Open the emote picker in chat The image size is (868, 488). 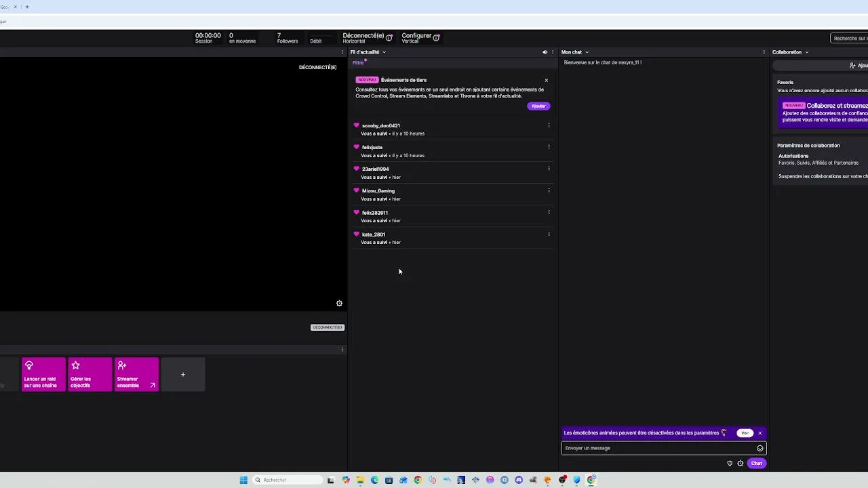759,448
